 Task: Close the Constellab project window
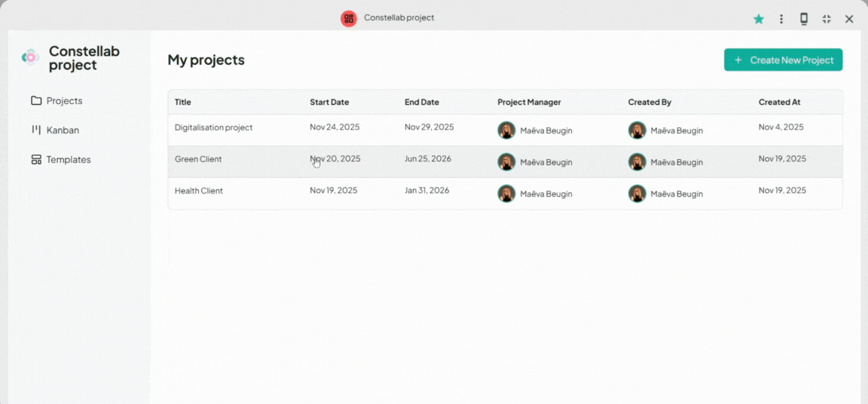(849, 20)
